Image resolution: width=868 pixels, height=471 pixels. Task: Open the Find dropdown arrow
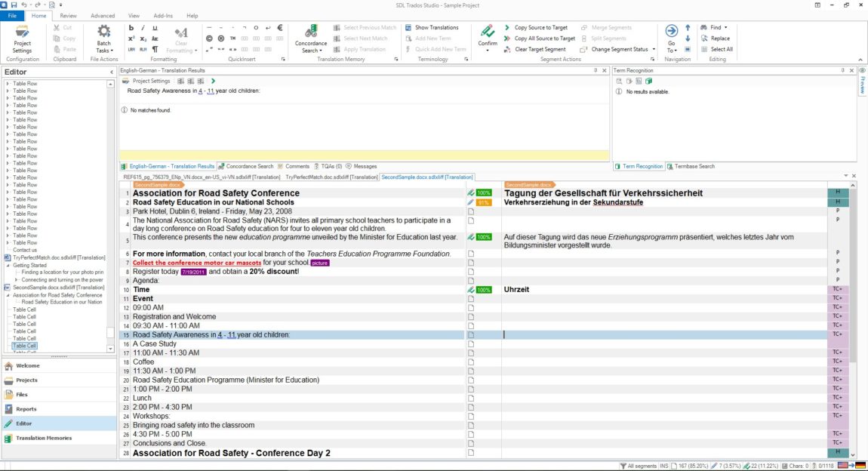(x=726, y=28)
